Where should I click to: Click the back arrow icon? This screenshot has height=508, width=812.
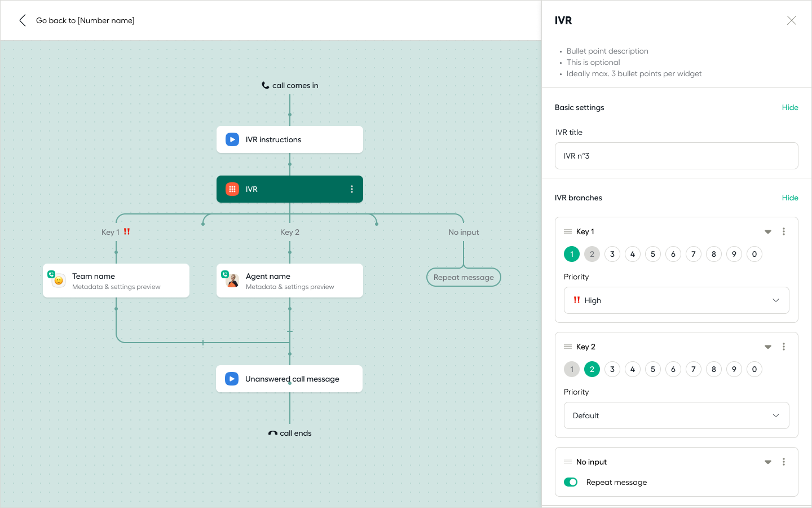click(x=23, y=20)
